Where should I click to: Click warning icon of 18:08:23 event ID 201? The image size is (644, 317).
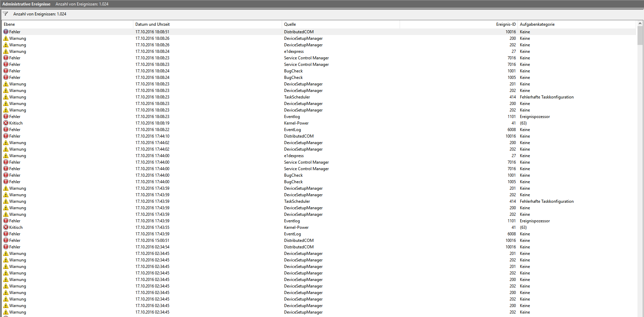coord(6,84)
